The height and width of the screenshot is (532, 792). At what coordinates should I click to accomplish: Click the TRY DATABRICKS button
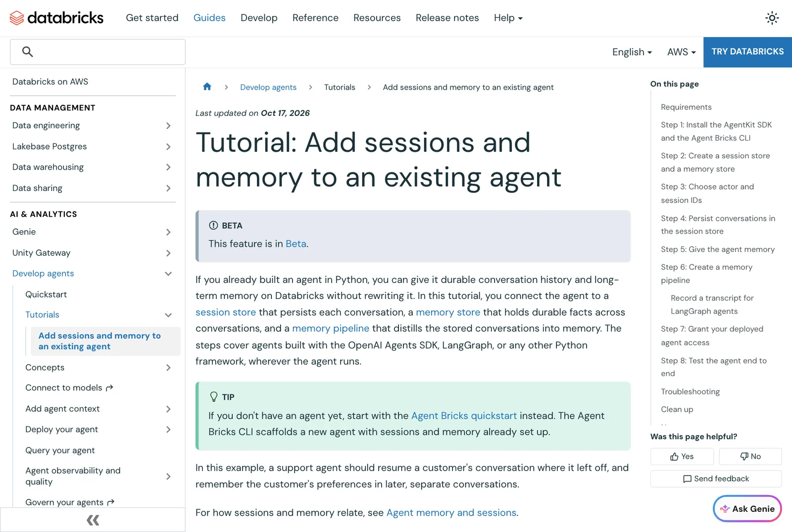tap(747, 52)
